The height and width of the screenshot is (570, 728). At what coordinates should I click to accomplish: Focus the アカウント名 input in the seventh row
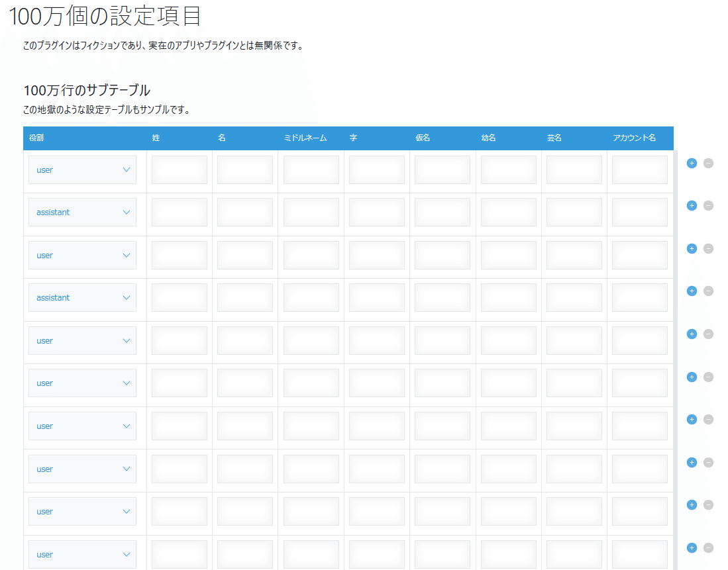[x=640, y=426]
